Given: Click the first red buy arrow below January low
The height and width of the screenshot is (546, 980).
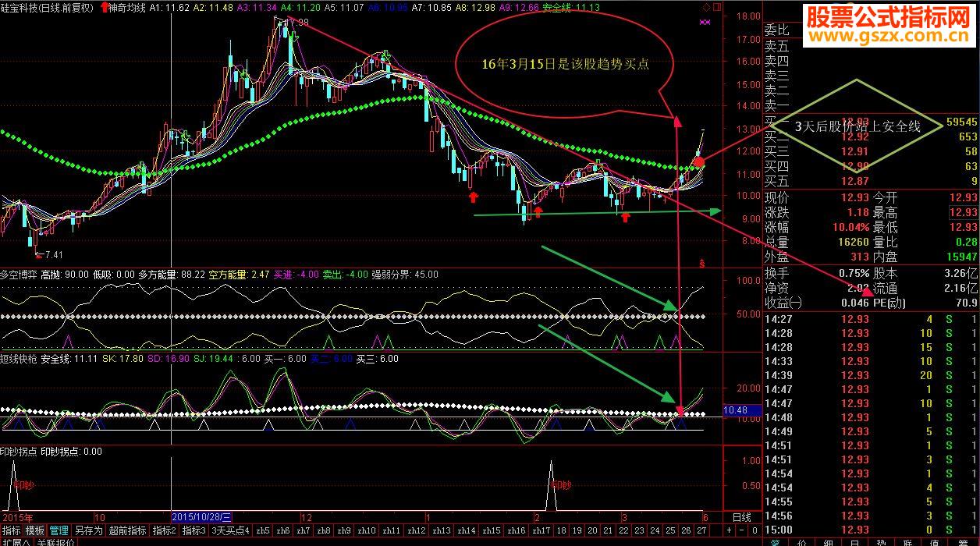Looking at the screenshot, I should pos(473,197).
